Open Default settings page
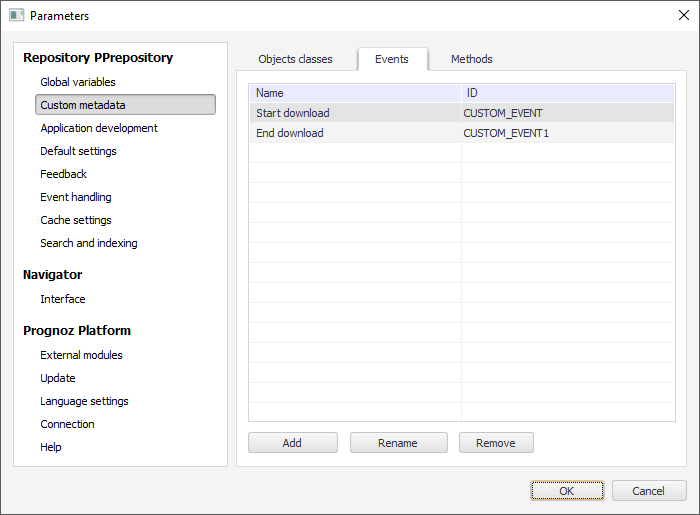 coord(78,151)
